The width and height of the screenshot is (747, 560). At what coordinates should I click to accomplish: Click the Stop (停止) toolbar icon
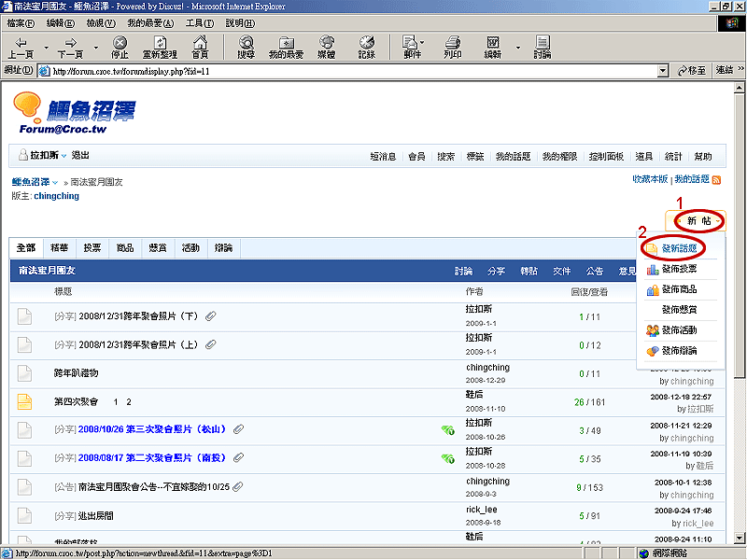click(x=120, y=47)
